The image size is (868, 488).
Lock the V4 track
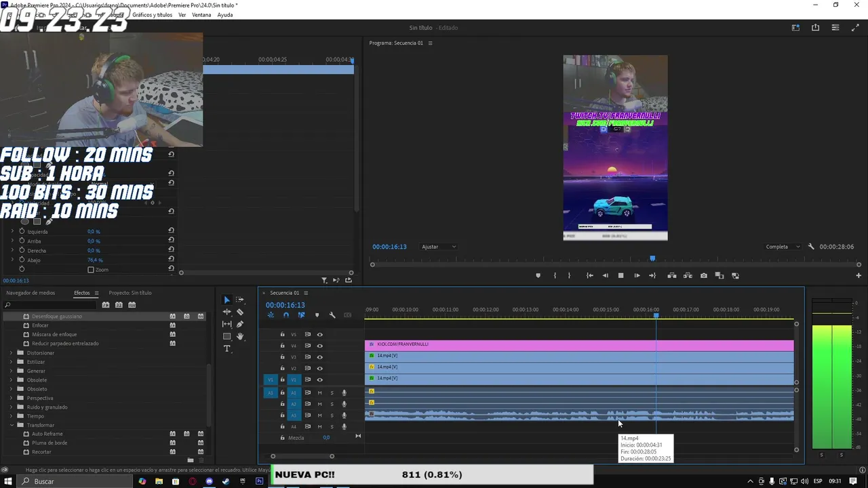point(283,346)
